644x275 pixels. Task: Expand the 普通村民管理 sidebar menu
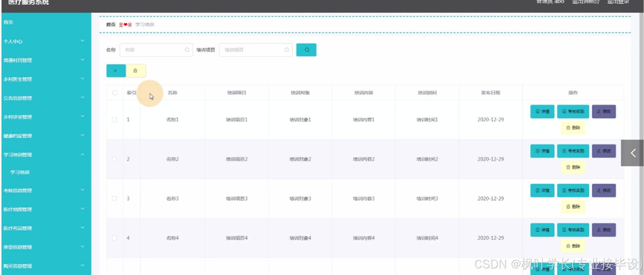point(46,60)
